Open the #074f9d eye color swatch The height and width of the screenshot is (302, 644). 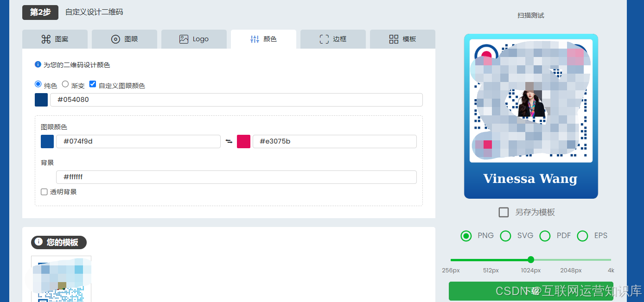point(47,141)
